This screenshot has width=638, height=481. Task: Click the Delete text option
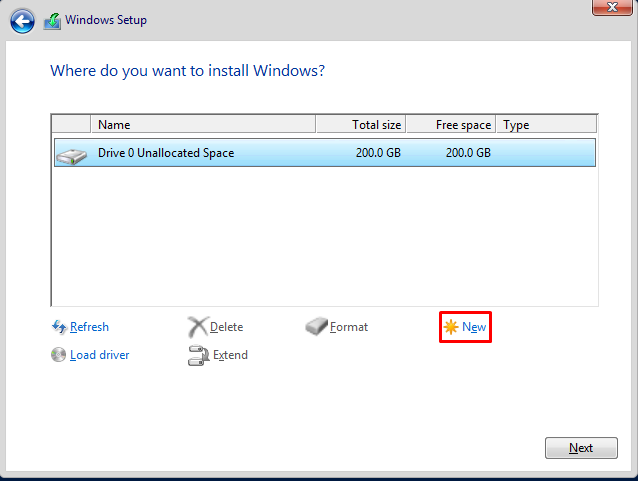pyautogui.click(x=226, y=327)
